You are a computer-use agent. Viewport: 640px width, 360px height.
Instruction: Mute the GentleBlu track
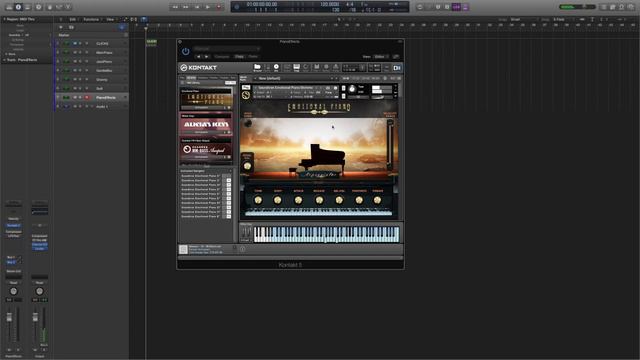pos(75,70)
